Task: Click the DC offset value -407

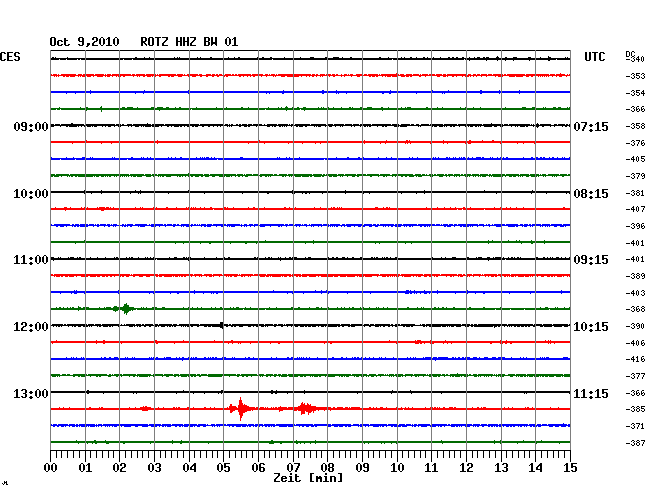Action: (635, 209)
